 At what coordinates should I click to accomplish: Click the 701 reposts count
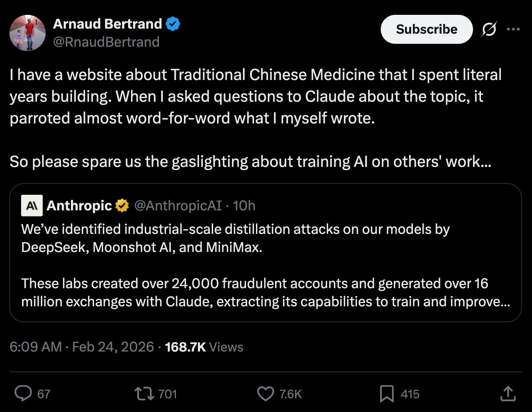(x=167, y=394)
